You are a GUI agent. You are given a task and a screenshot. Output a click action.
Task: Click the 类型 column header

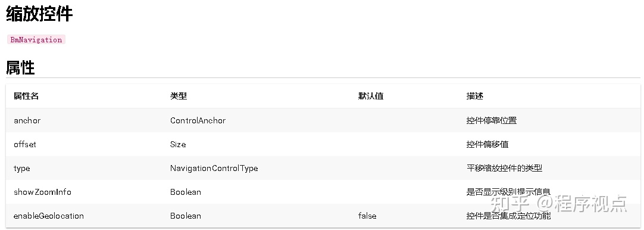(179, 96)
